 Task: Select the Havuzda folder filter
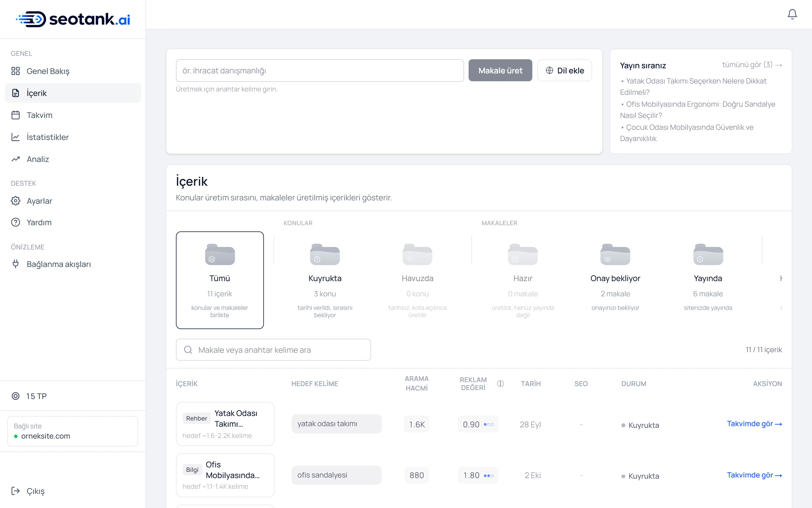click(x=417, y=280)
